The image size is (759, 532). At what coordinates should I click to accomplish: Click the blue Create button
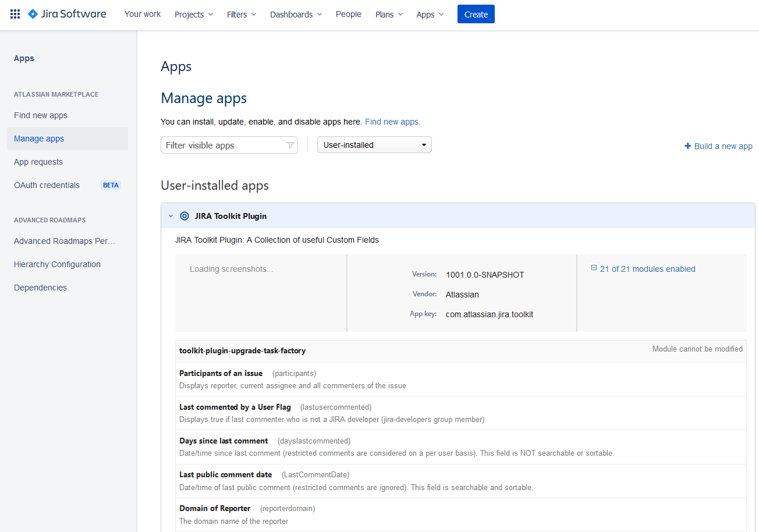click(x=476, y=14)
